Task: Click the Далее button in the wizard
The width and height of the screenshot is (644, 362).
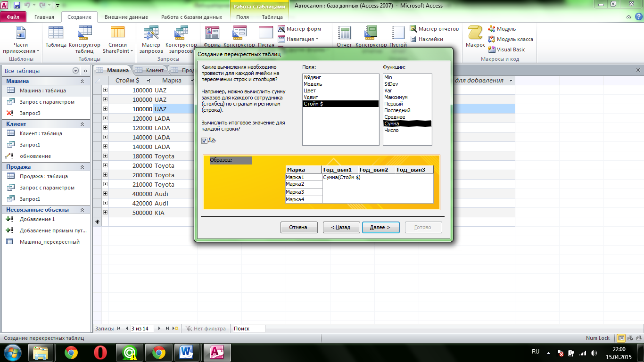Action: pos(381,227)
